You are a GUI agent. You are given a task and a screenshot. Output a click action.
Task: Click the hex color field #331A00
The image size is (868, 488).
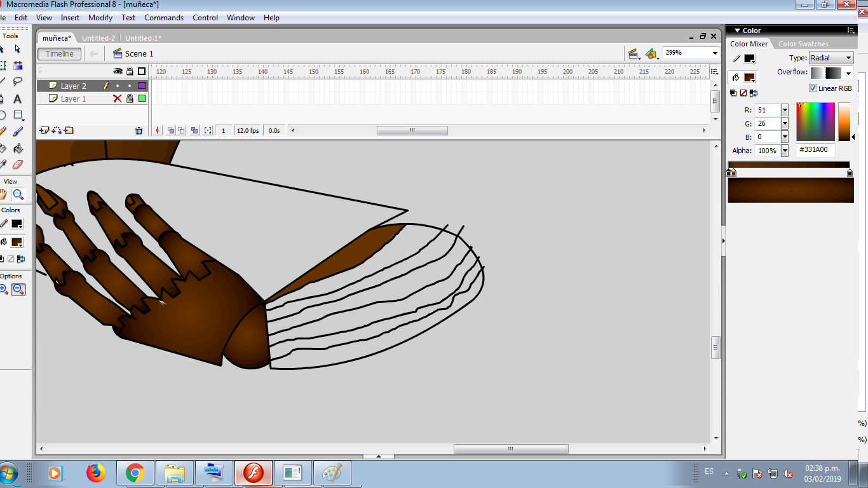pos(815,150)
